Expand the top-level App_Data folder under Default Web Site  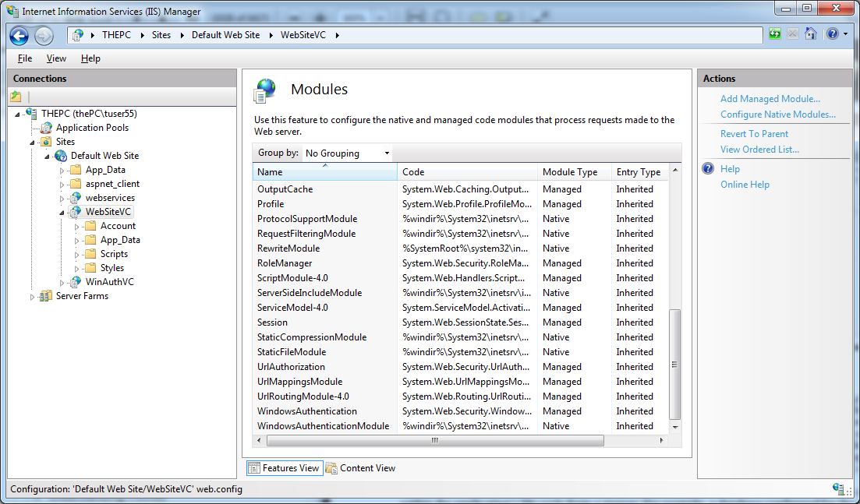[x=62, y=170]
